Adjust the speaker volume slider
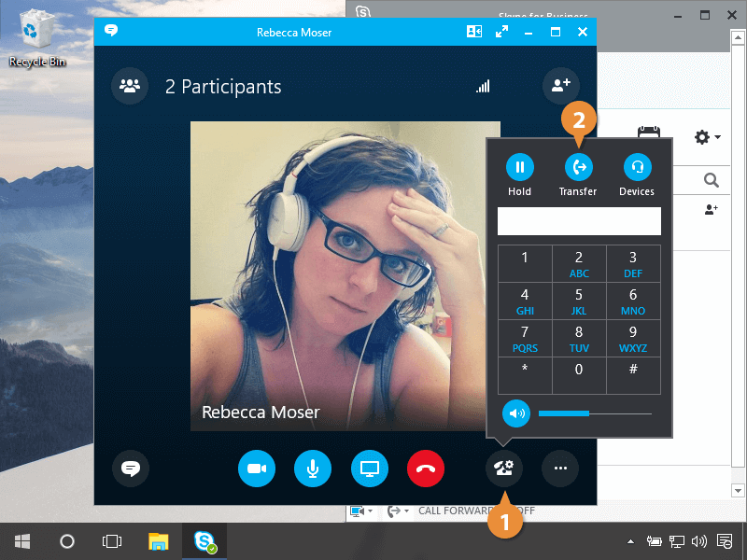This screenshot has width=747, height=560. click(589, 413)
